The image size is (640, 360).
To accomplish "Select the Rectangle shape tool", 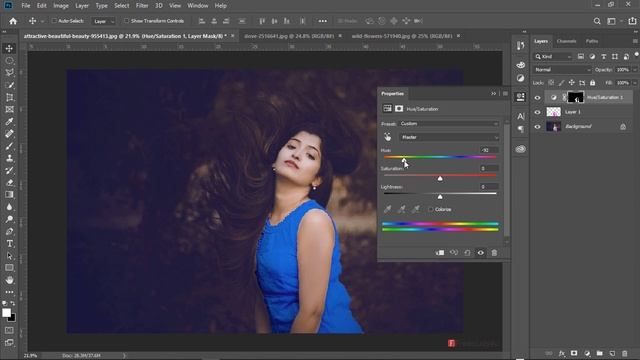I will [x=9, y=268].
